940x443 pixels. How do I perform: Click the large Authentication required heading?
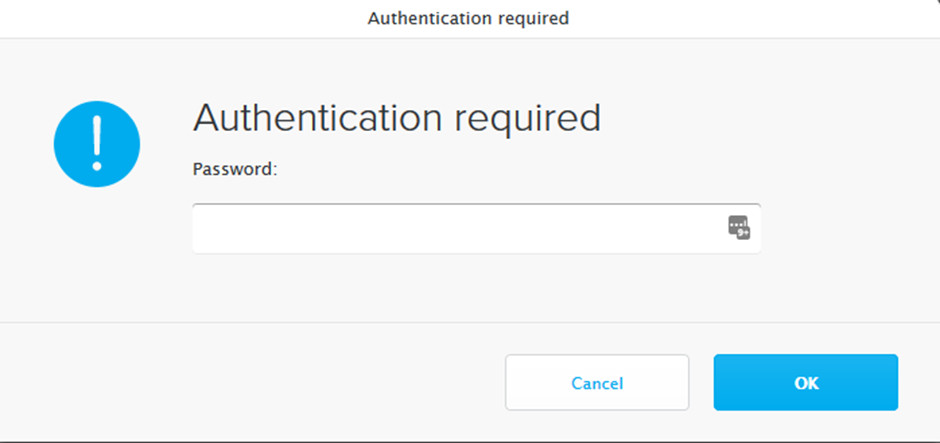click(x=396, y=119)
